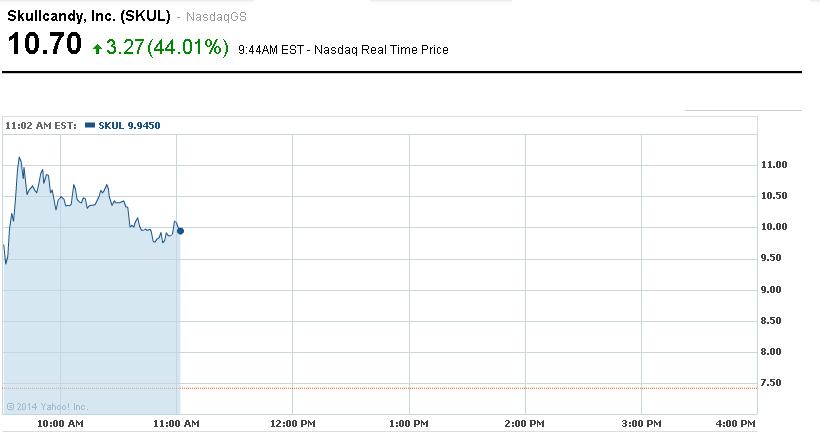Click the 11:02 AM EST chart time label
820x432 pixels.
tap(41, 125)
